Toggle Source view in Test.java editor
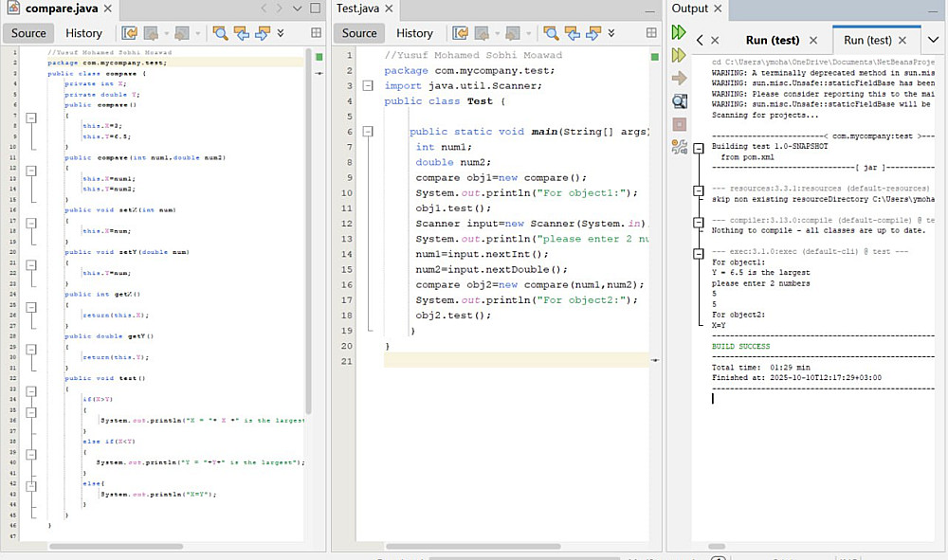The height and width of the screenshot is (560, 948). [x=359, y=33]
